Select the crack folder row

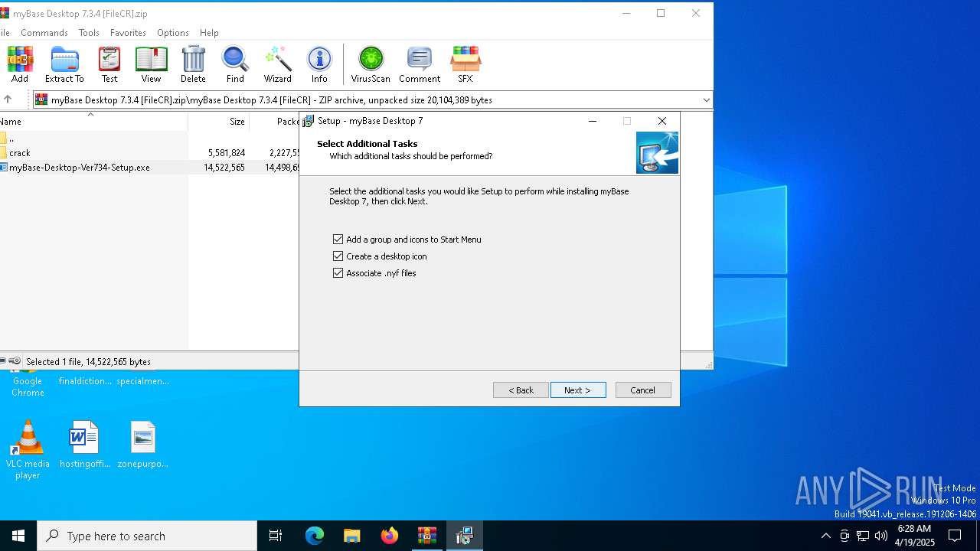(x=149, y=153)
